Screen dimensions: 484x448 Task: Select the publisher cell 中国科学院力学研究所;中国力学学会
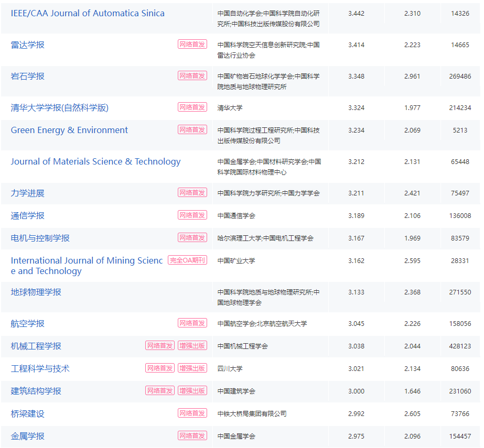click(268, 193)
